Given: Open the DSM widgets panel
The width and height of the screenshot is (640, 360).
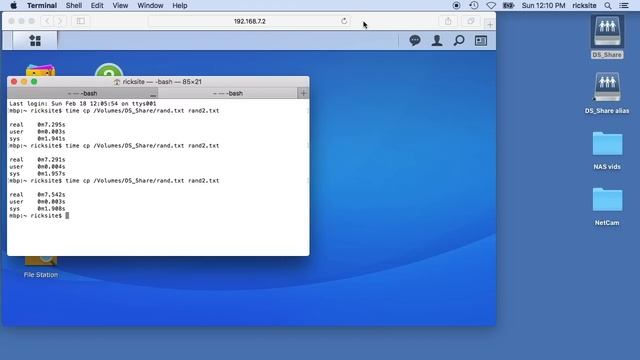Looking at the screenshot, I should (481, 40).
